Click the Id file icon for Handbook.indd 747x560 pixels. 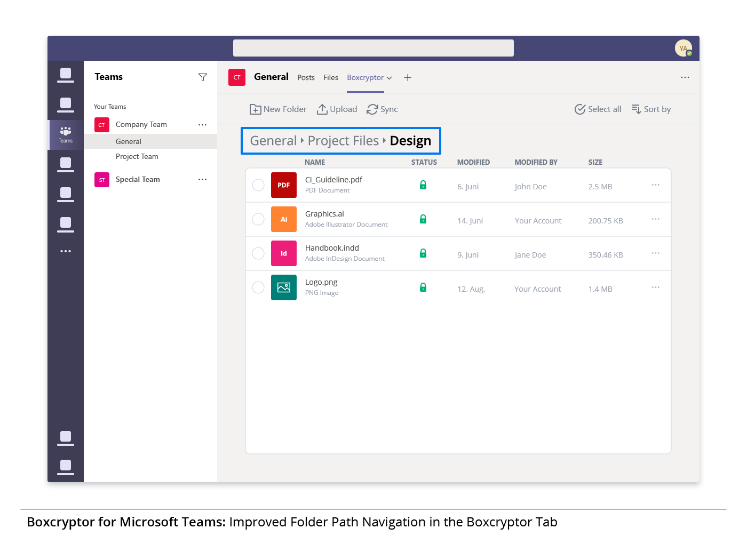click(x=284, y=253)
